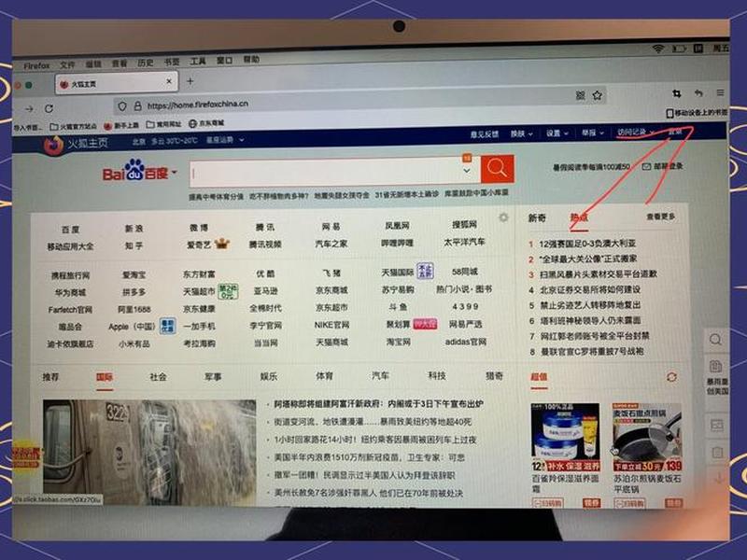Switch to the 科技 news tab
The height and width of the screenshot is (560, 747).
click(437, 375)
